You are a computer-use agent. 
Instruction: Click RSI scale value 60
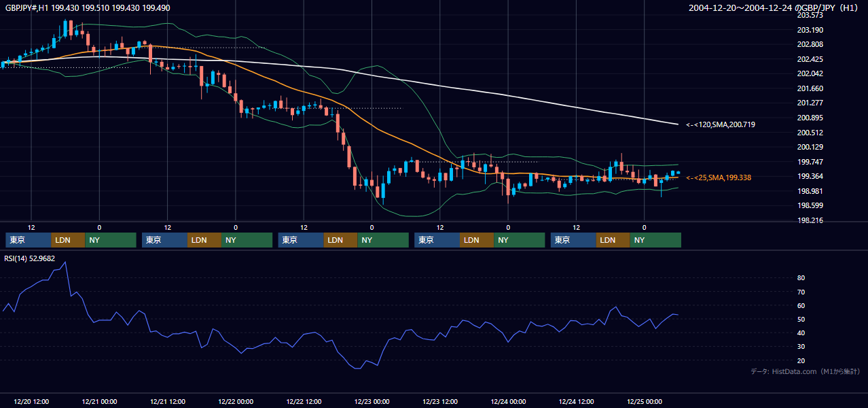[801, 305]
